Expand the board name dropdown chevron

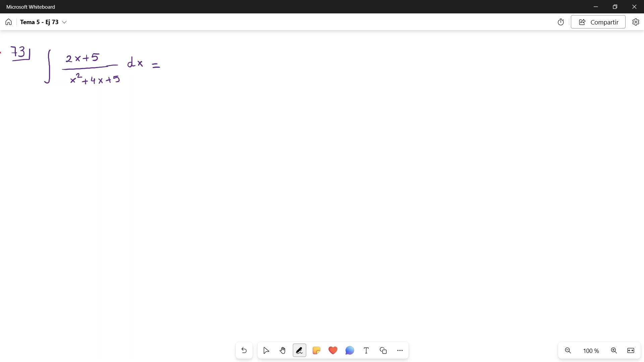click(64, 22)
